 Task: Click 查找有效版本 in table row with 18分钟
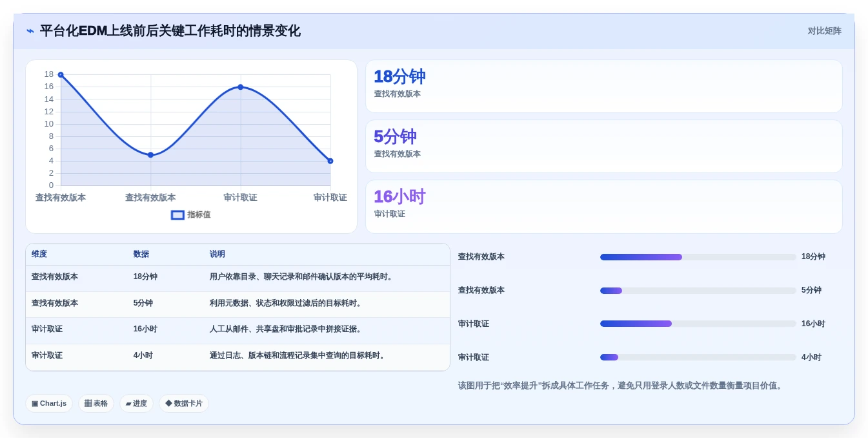point(55,277)
